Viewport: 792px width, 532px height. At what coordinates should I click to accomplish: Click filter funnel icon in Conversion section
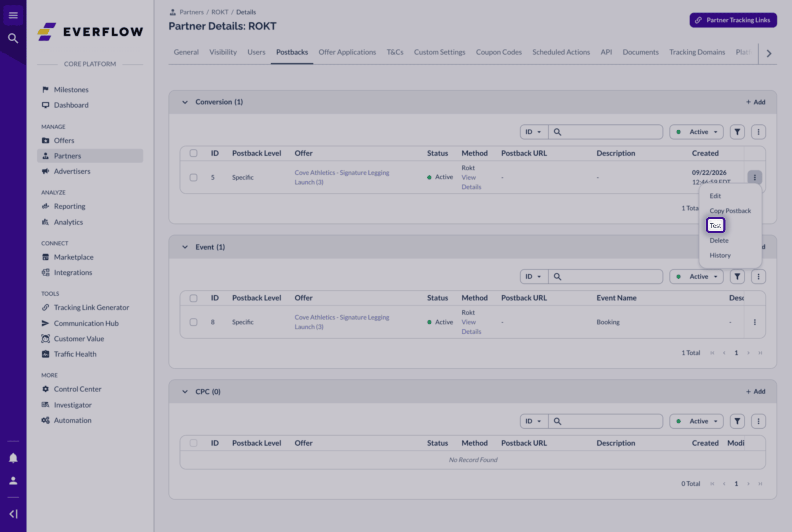[737, 132]
